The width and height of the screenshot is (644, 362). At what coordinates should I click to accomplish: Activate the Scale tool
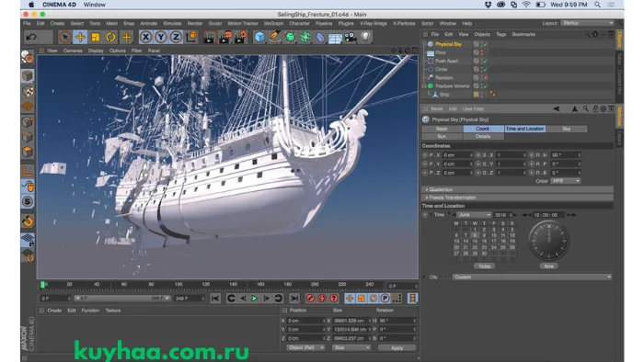tap(96, 38)
